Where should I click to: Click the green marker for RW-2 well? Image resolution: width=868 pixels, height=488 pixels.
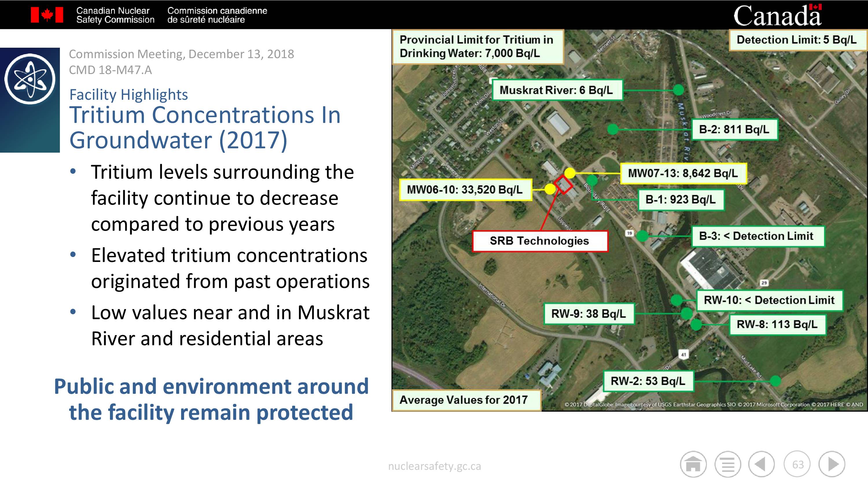coord(775,381)
